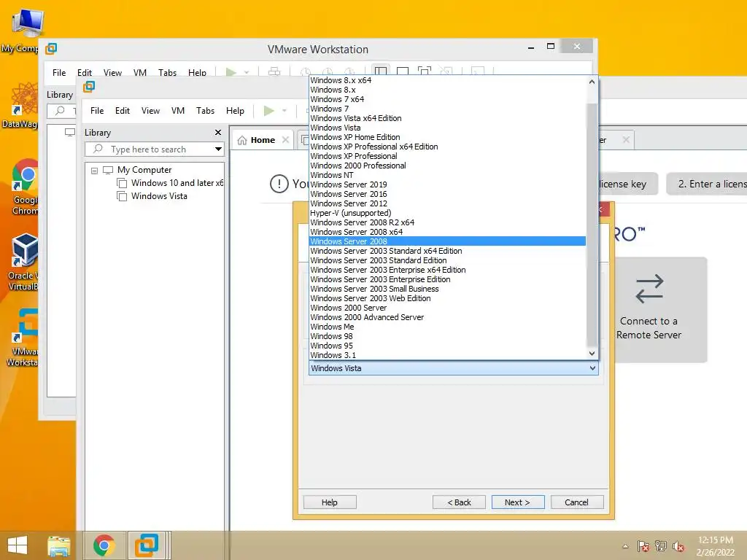Click the VMware Workstation taskbar icon
Screen dimensions: 747x560
click(x=147, y=545)
